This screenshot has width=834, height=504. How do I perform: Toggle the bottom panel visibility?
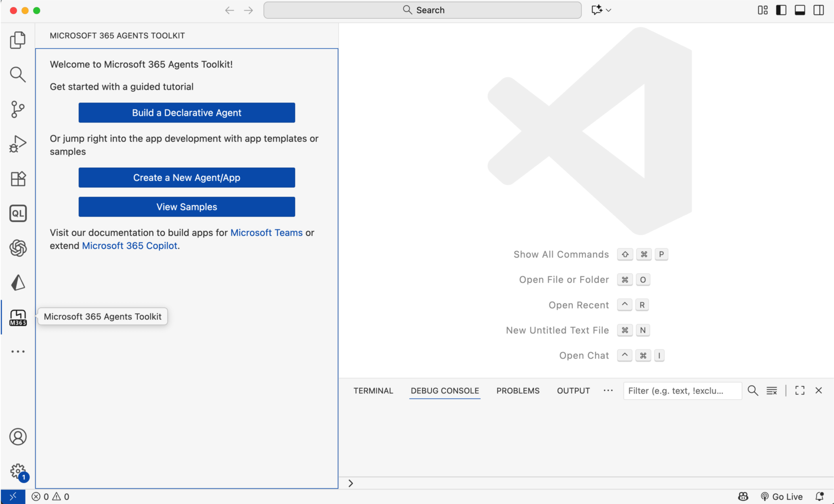point(800,10)
